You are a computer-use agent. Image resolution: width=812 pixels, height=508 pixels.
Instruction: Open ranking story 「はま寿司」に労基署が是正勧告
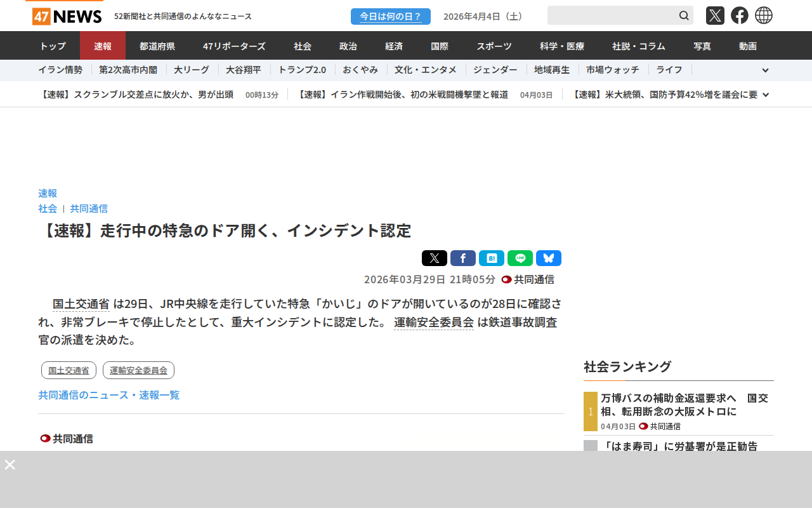679,446
